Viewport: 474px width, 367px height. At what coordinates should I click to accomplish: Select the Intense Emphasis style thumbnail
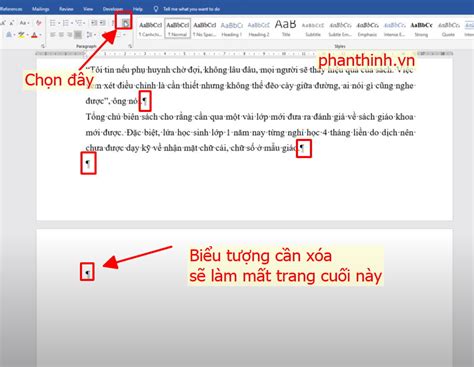click(394, 28)
